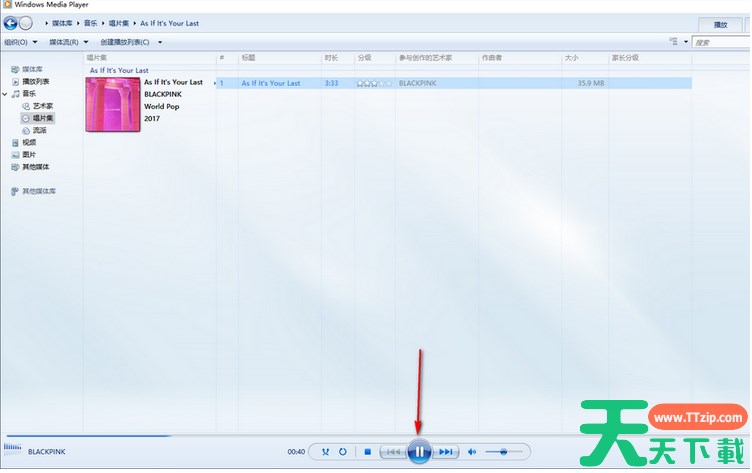Open the 媒体流(R) dropdown menu
752x473 pixels.
[69, 42]
